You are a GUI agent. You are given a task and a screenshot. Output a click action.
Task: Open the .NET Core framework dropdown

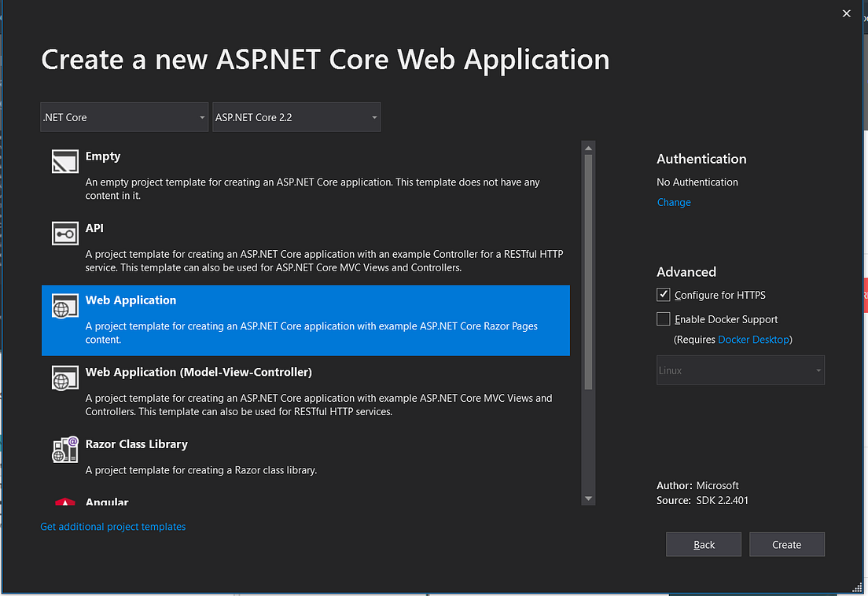coord(123,116)
